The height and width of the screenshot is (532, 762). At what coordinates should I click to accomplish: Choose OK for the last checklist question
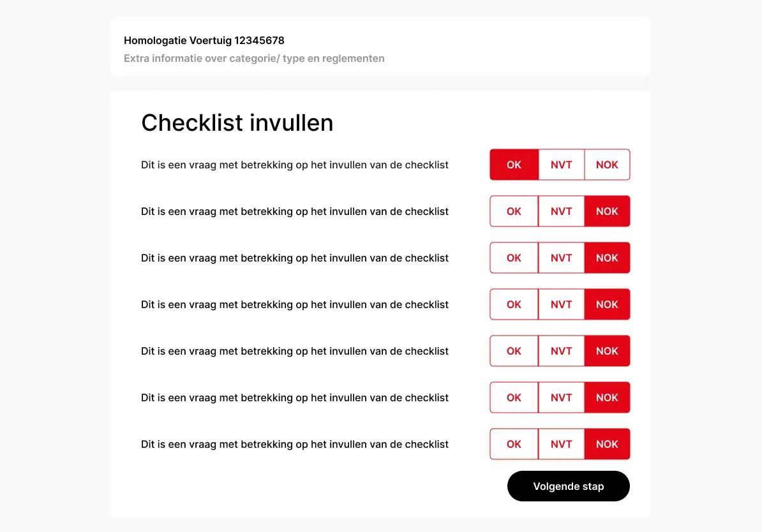click(x=514, y=444)
